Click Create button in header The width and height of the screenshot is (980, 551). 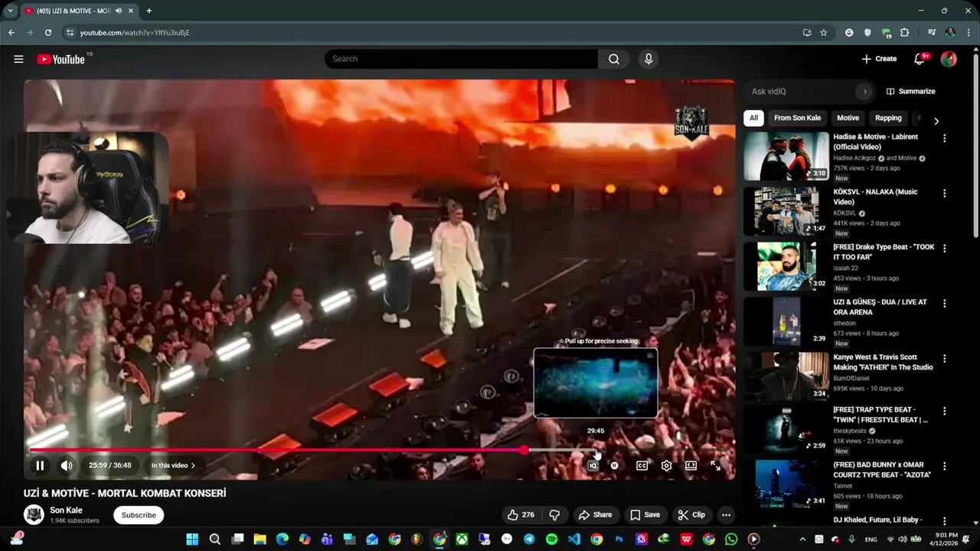point(879,59)
